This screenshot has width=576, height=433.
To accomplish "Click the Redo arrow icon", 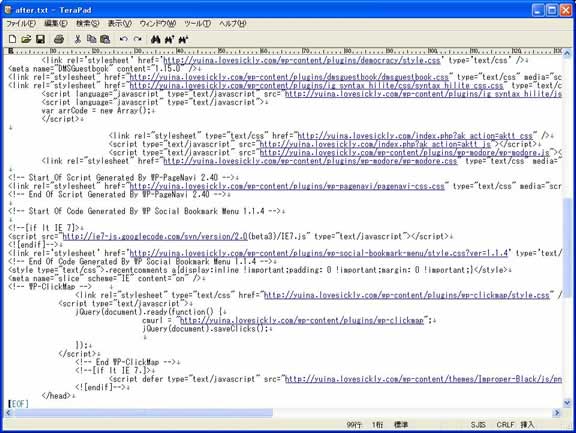I will coord(138,39).
